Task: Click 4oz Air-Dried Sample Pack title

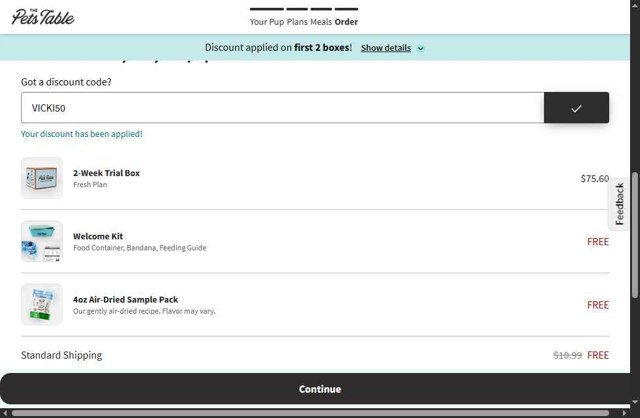Action: point(126,300)
